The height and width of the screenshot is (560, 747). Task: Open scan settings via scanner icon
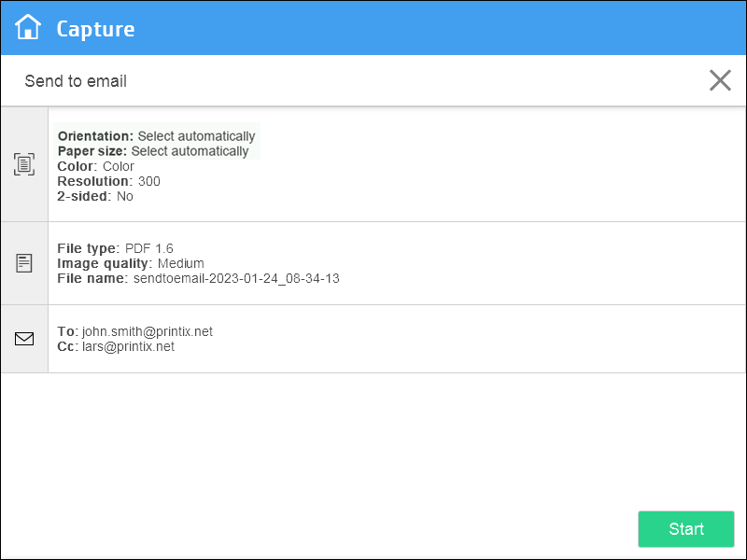point(24,164)
